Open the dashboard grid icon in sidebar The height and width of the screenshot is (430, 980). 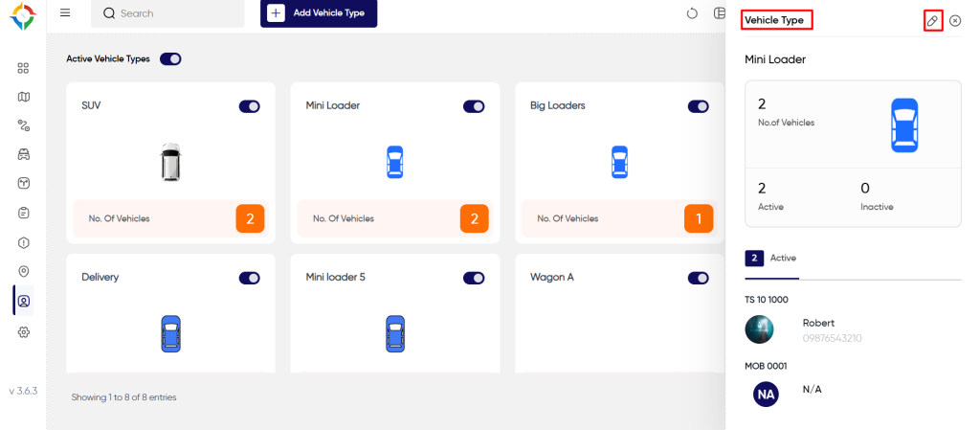[23, 68]
